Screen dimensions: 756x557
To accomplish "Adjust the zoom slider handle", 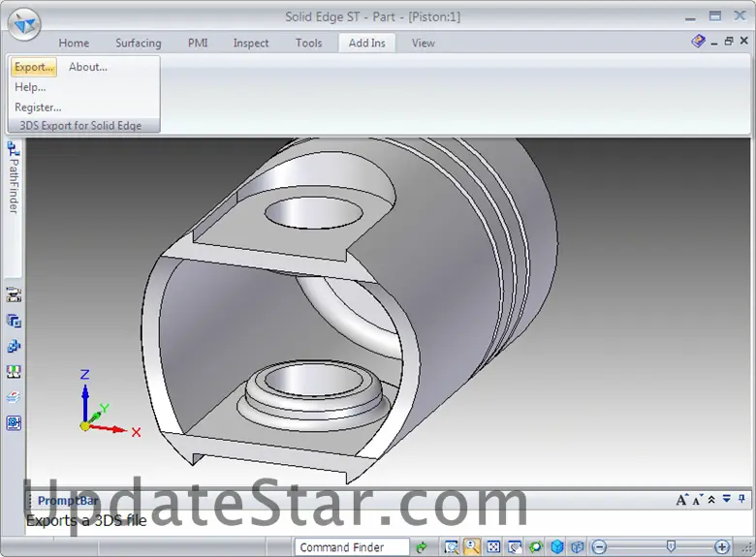I will pyautogui.click(x=671, y=546).
